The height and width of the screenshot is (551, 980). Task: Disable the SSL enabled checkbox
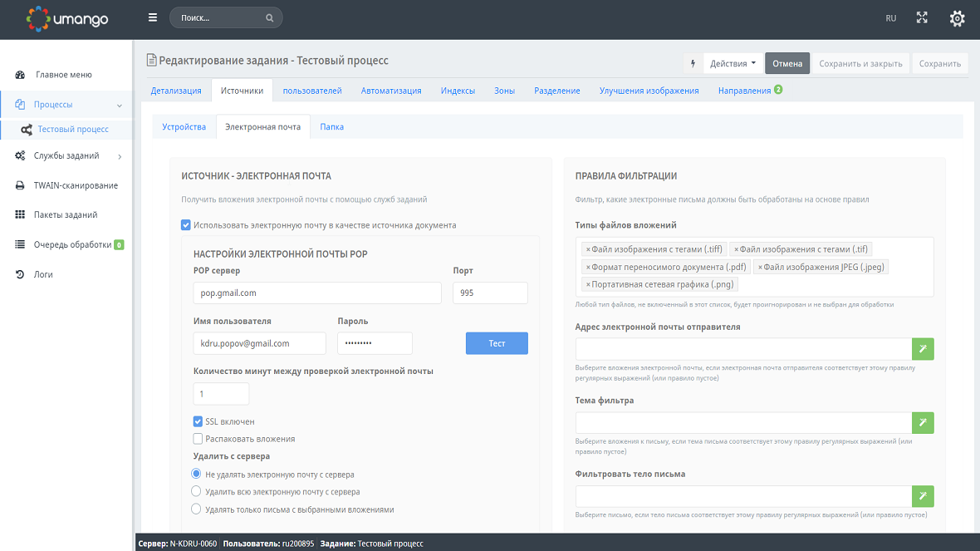pyautogui.click(x=198, y=421)
